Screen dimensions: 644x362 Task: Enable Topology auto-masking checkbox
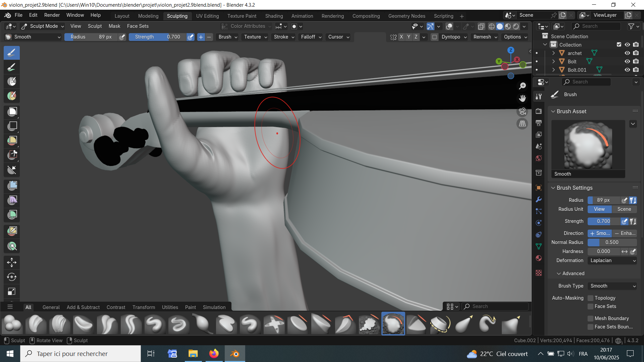(x=591, y=298)
